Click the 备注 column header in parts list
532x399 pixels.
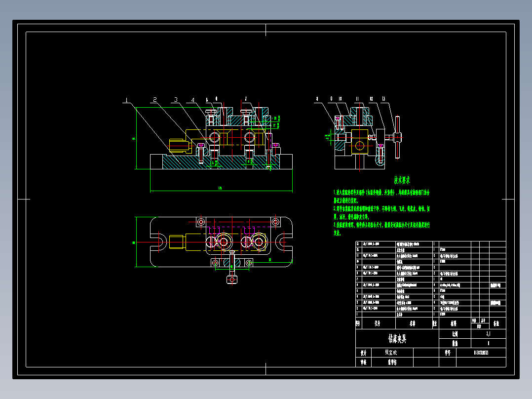click(x=496, y=323)
